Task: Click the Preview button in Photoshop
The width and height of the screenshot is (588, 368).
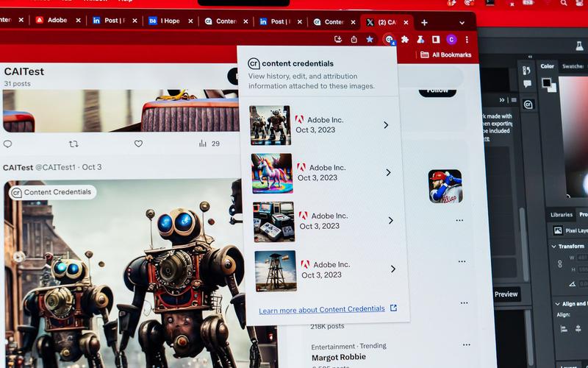Action: point(506,294)
